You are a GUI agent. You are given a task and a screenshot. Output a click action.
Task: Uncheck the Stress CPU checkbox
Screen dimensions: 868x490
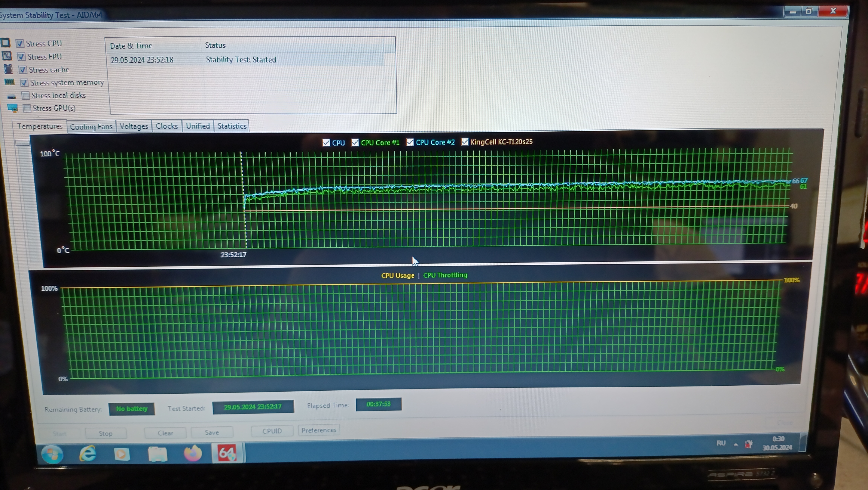pyautogui.click(x=20, y=44)
